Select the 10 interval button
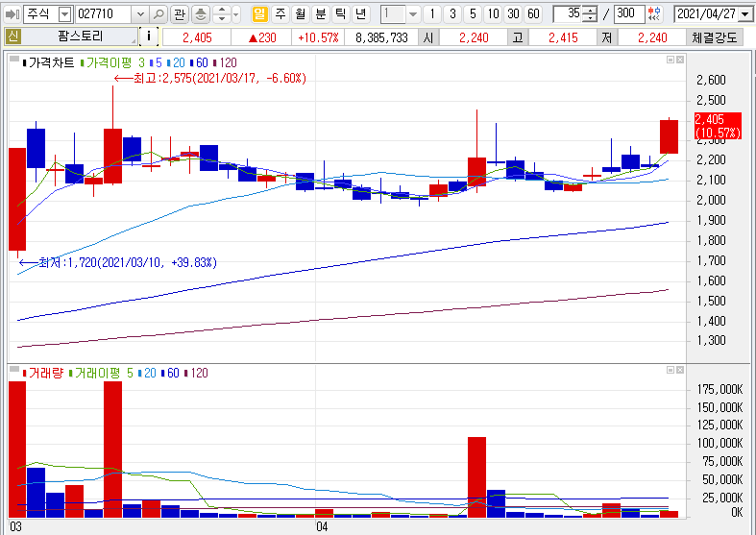This screenshot has width=756, height=535. coord(493,14)
